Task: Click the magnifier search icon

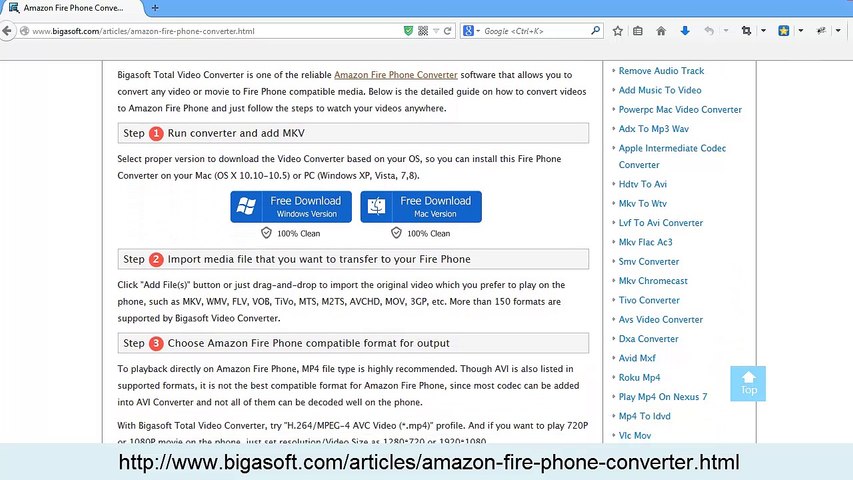Action: point(596,31)
